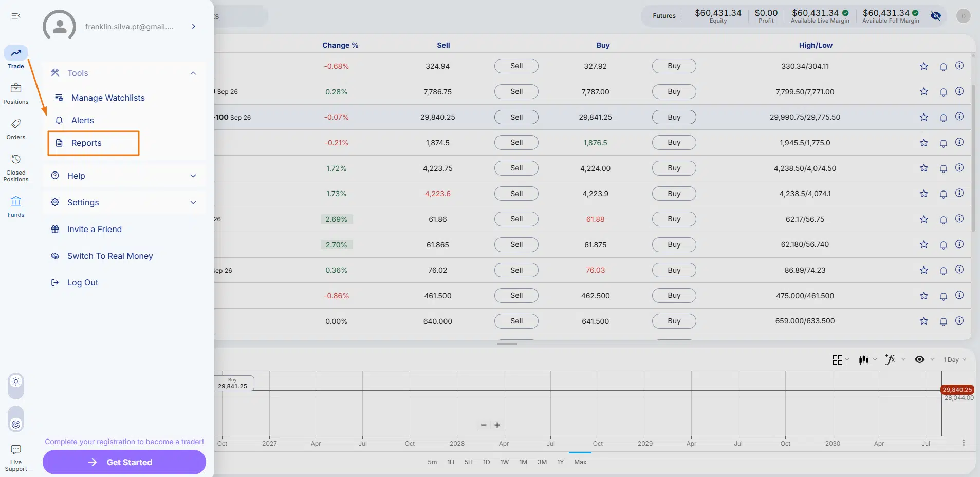Collapse the Tools section
The image size is (980, 477).
[x=193, y=73]
